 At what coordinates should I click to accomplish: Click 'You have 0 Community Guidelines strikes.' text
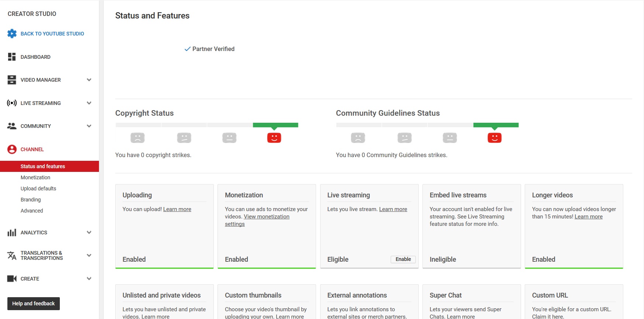tap(391, 155)
